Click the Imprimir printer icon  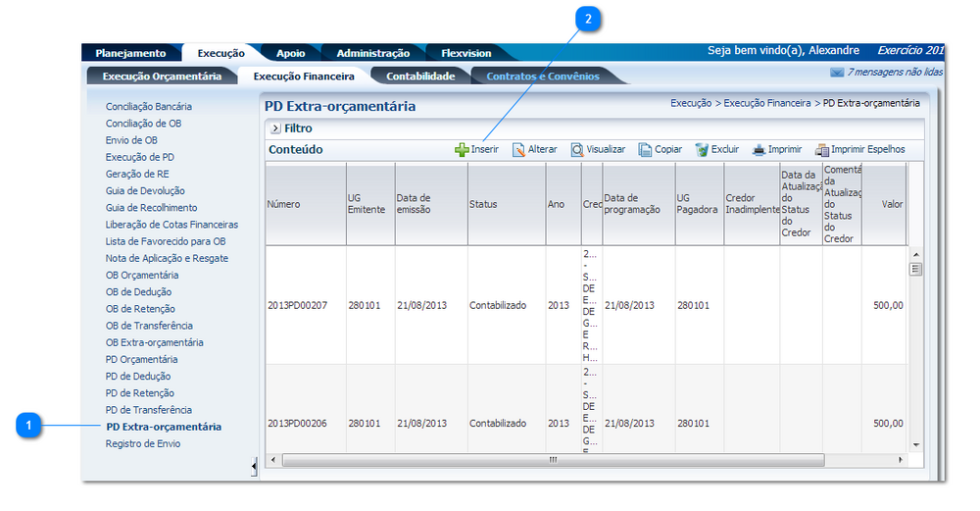(759, 150)
